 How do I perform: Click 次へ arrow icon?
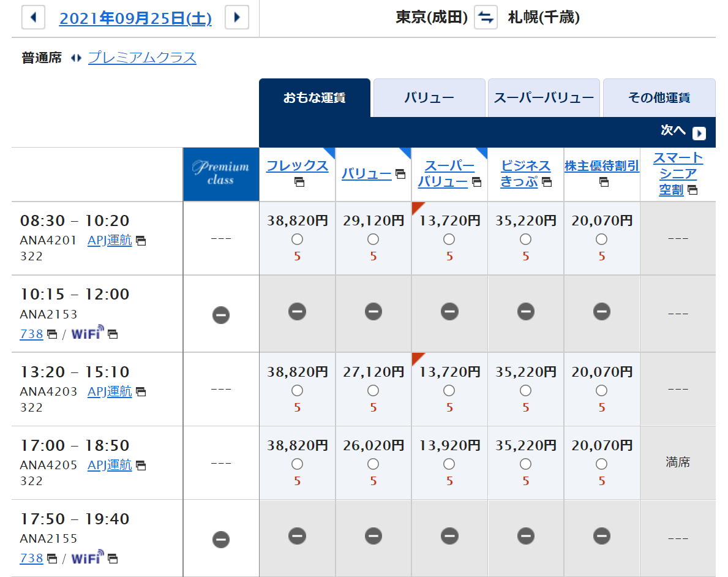[699, 134]
